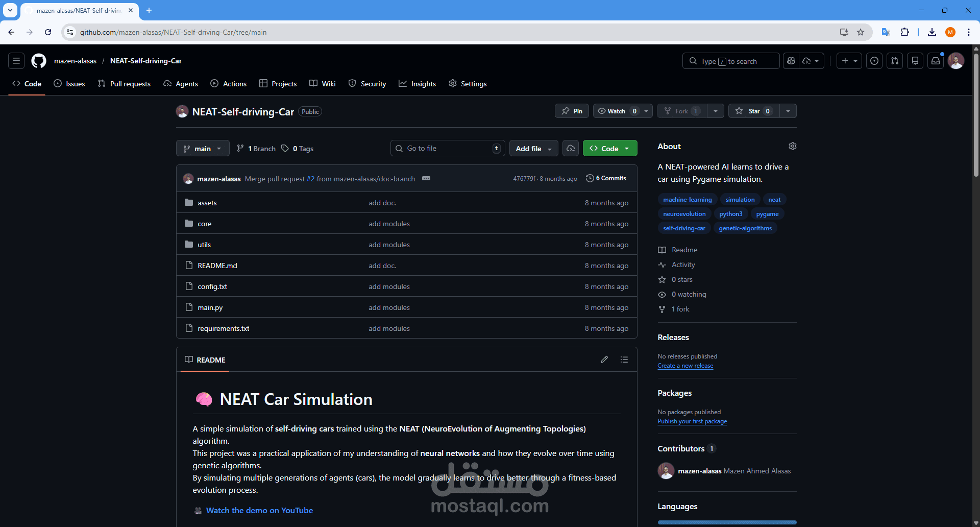
Task: Open the green Code dropdown
Action: click(610, 148)
